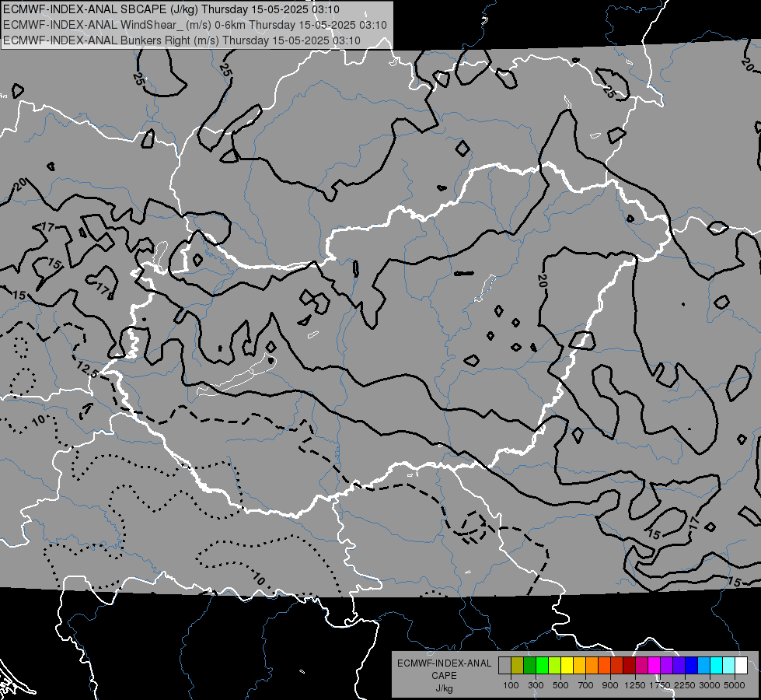
Task: Click the 1250 legend value
Action: [635, 685]
